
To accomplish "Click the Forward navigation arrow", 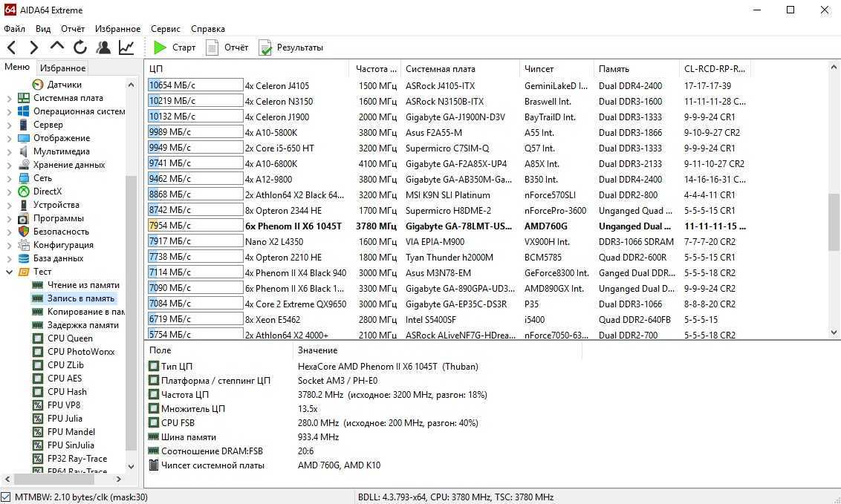I will point(33,48).
